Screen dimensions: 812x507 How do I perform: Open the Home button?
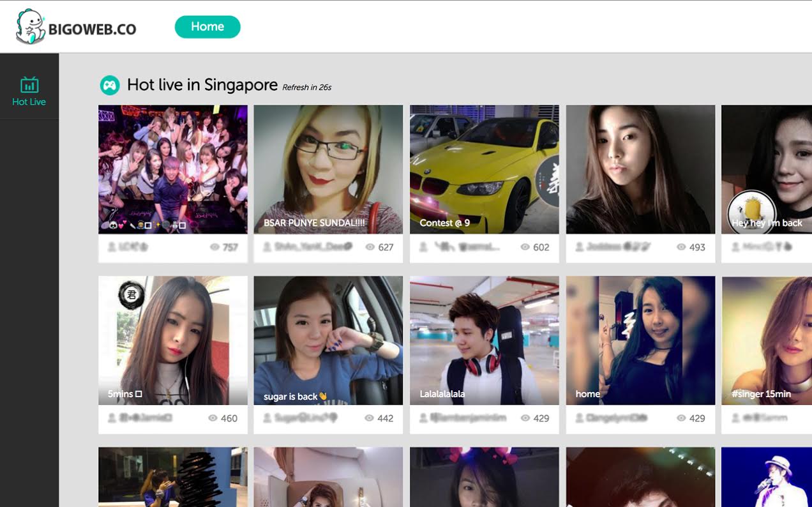[207, 27]
